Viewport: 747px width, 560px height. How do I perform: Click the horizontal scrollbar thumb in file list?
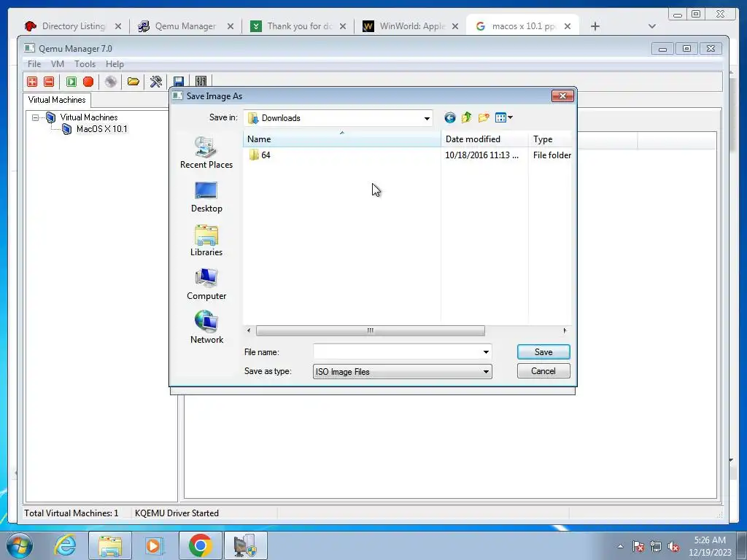click(x=370, y=330)
